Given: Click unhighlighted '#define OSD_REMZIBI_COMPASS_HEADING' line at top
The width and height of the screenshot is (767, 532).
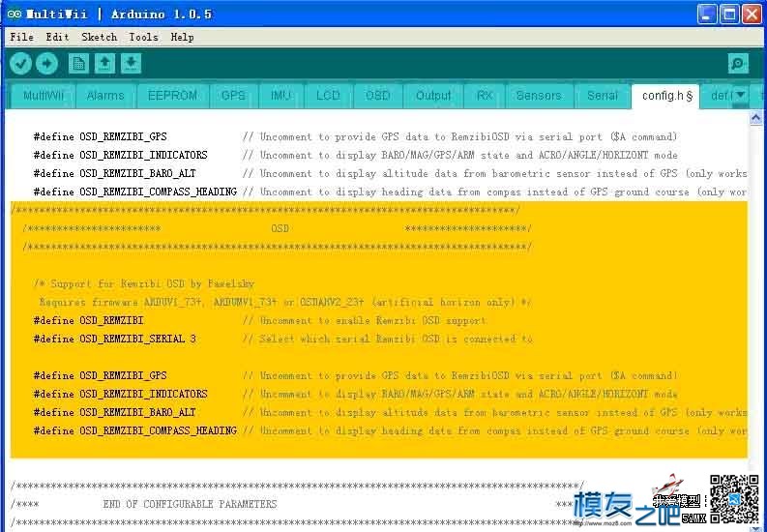Looking at the screenshot, I should pos(391,192).
